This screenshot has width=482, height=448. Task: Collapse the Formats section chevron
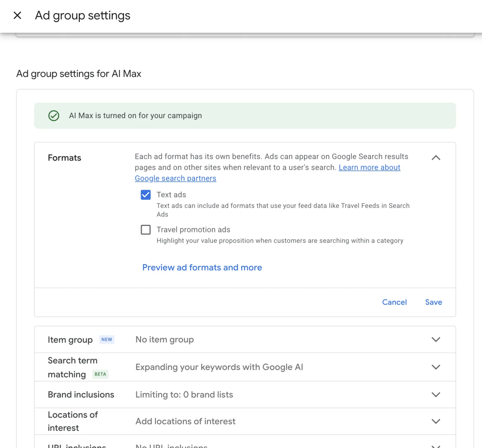(x=436, y=158)
